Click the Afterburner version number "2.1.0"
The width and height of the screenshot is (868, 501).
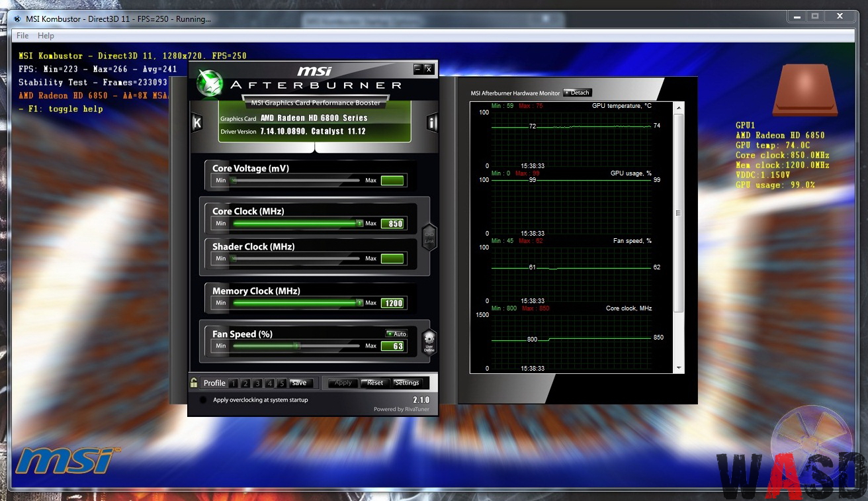point(421,400)
